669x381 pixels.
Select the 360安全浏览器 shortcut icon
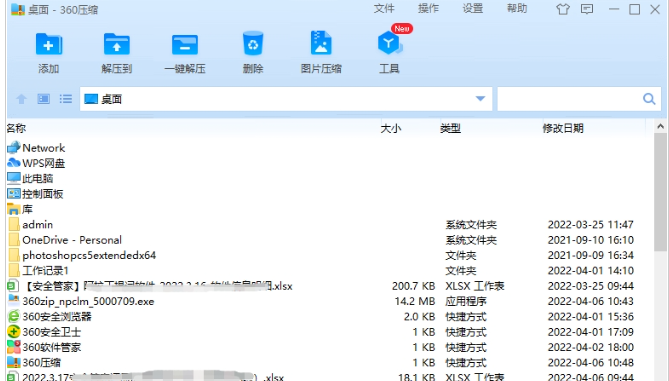click(14, 316)
